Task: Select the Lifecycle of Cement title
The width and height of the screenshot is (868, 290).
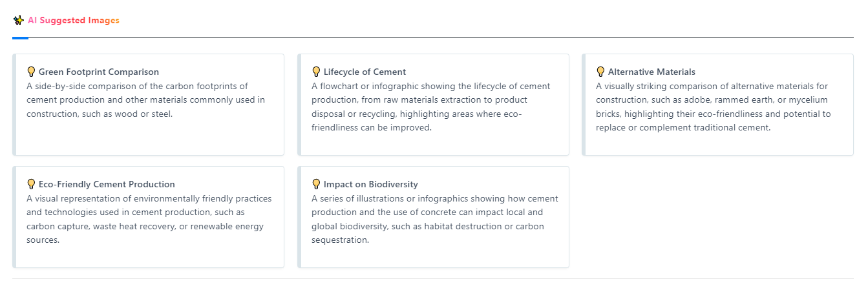Action: 365,72
